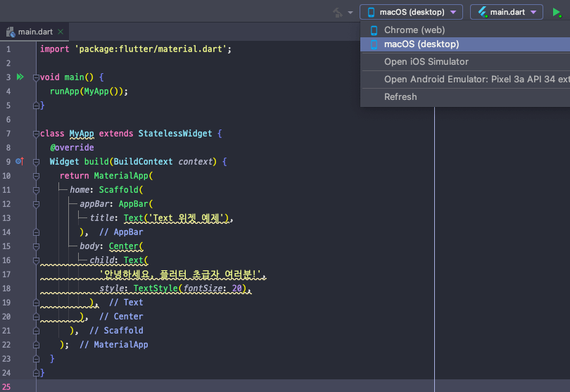Click the override gutter icon on line 9
Screen dimensions: 570x392
coord(20,161)
